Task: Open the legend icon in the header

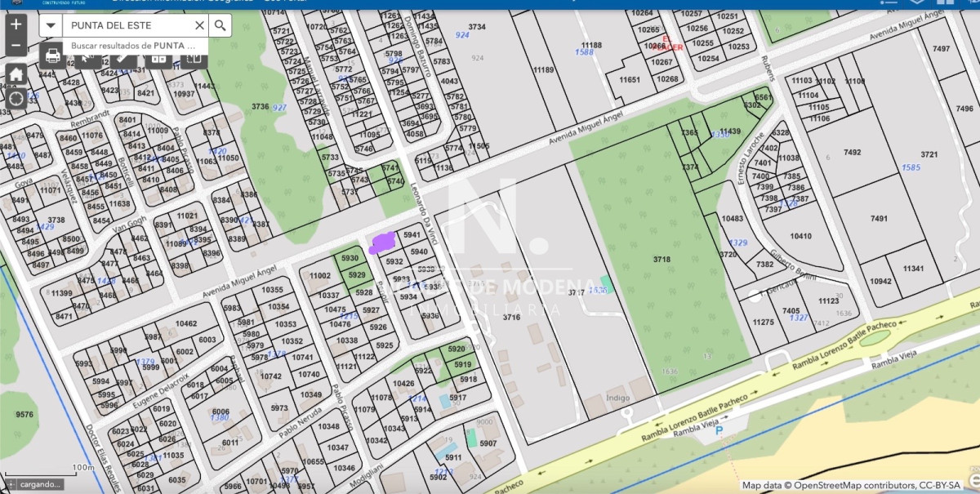Action: click(x=889, y=2)
